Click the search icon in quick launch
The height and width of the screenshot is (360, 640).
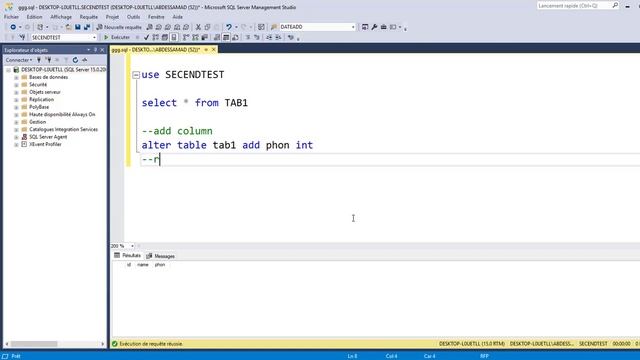pyautogui.click(x=615, y=5)
